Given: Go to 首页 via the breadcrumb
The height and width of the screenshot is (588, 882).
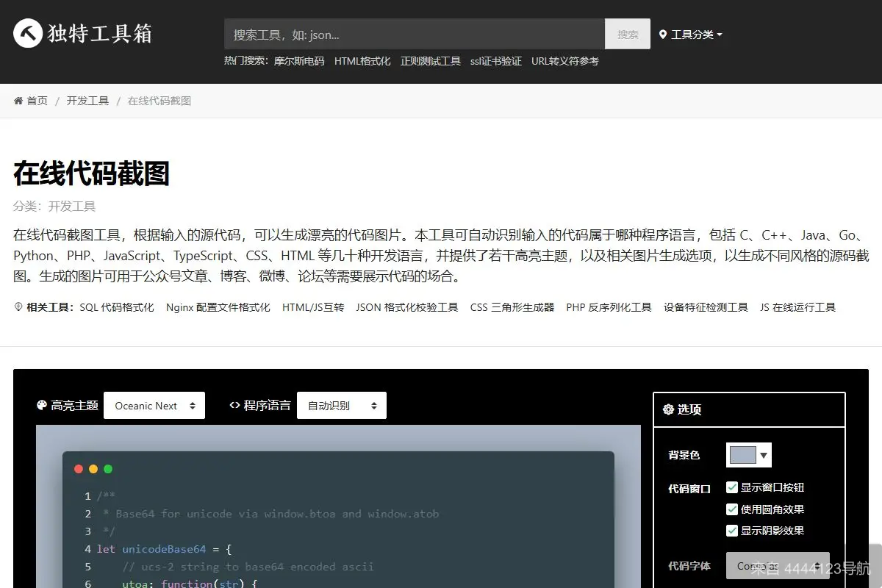Looking at the screenshot, I should tap(37, 100).
